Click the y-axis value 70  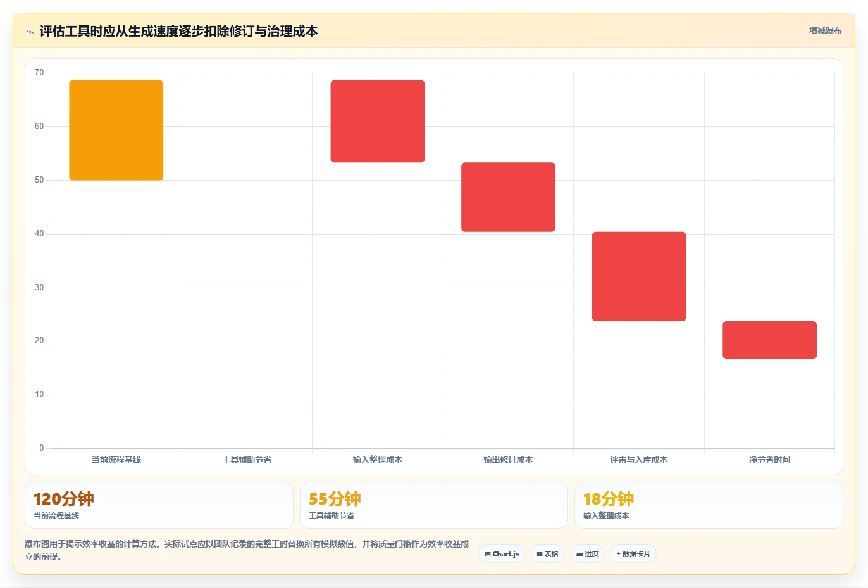click(39, 73)
